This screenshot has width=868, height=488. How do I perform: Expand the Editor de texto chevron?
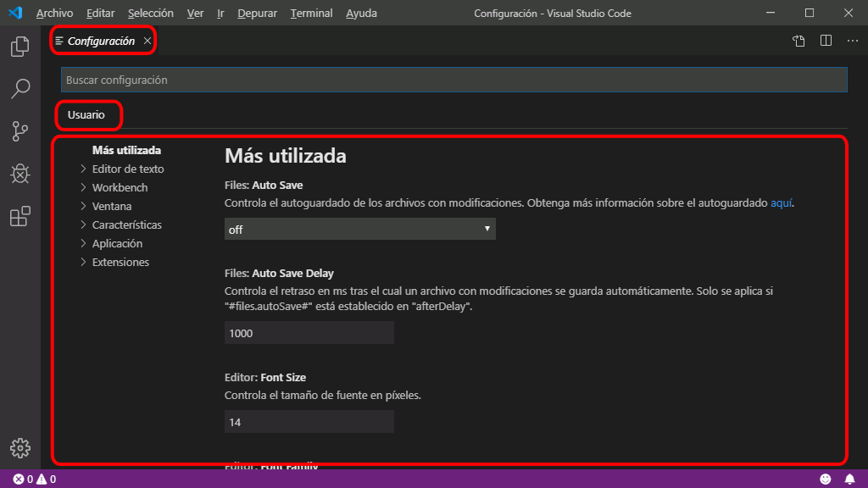[x=83, y=169]
